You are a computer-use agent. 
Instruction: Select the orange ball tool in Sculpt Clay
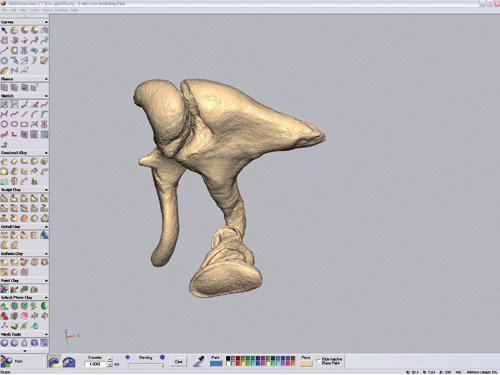pos(24,218)
